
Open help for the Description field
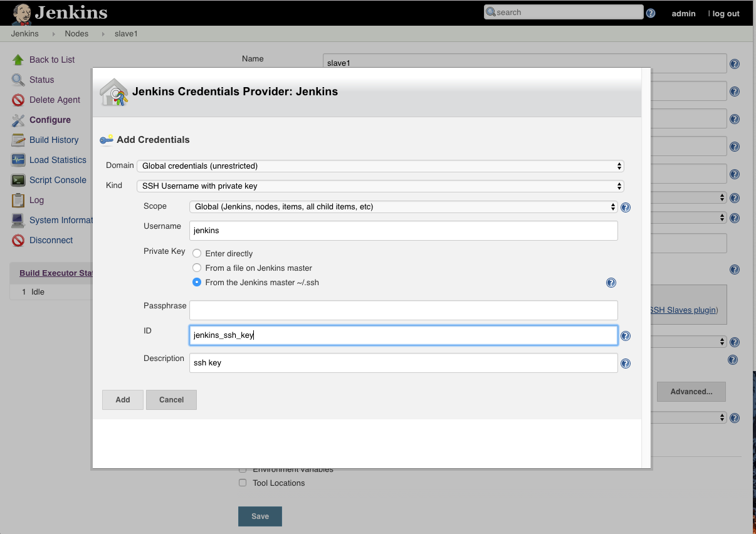(x=625, y=364)
